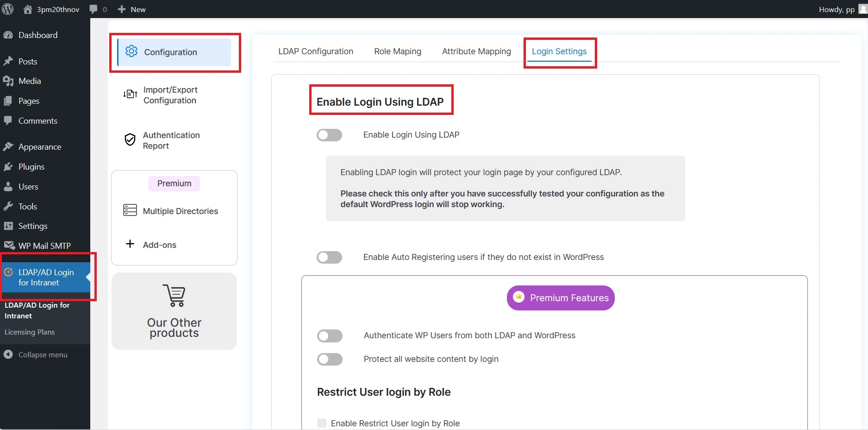Open WP Mail SMTP menu item

coord(45,246)
